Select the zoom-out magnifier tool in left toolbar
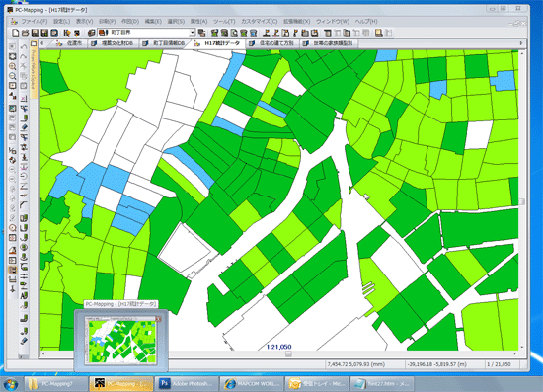 [12, 76]
